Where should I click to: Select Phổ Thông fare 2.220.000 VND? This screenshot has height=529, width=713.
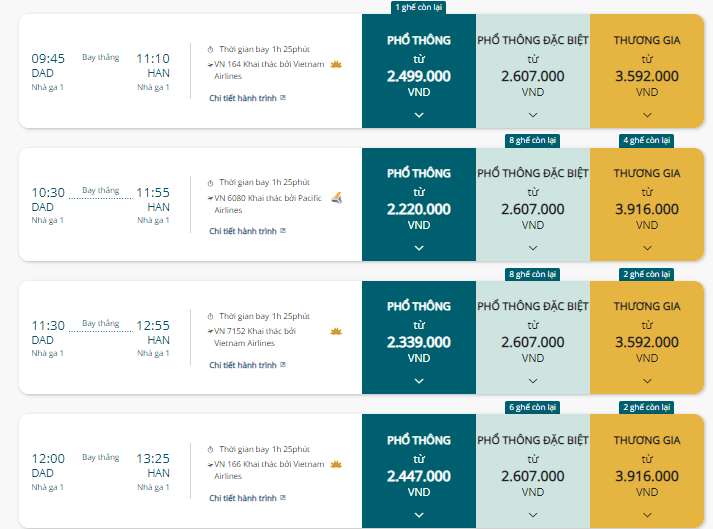click(x=419, y=204)
